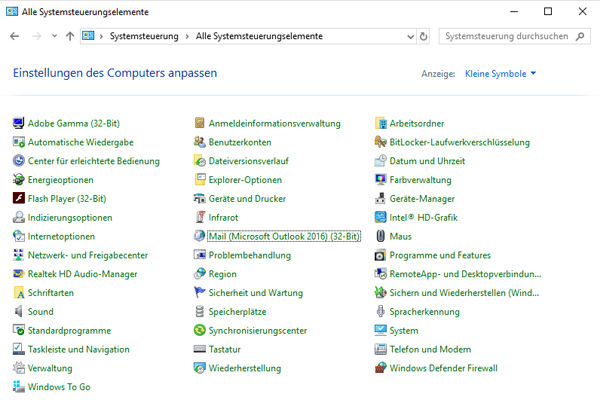Refresh the Control Panel view
Image resolution: width=600 pixels, height=415 pixels.
[424, 36]
